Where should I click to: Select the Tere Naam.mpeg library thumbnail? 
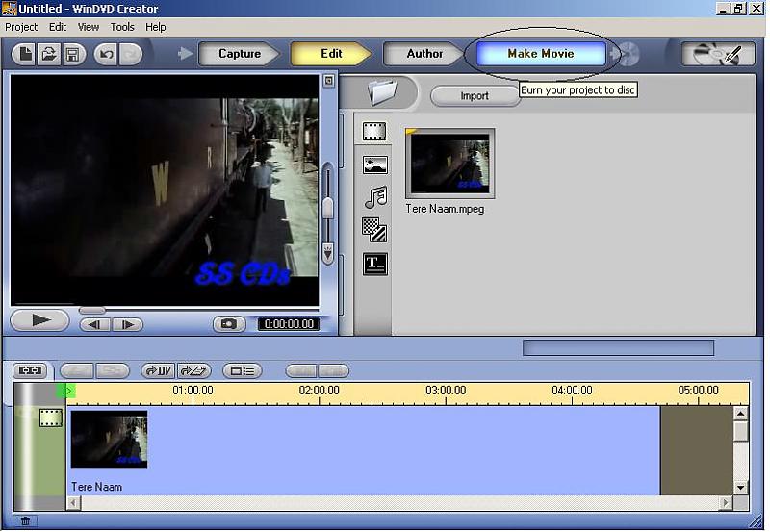pyautogui.click(x=449, y=164)
